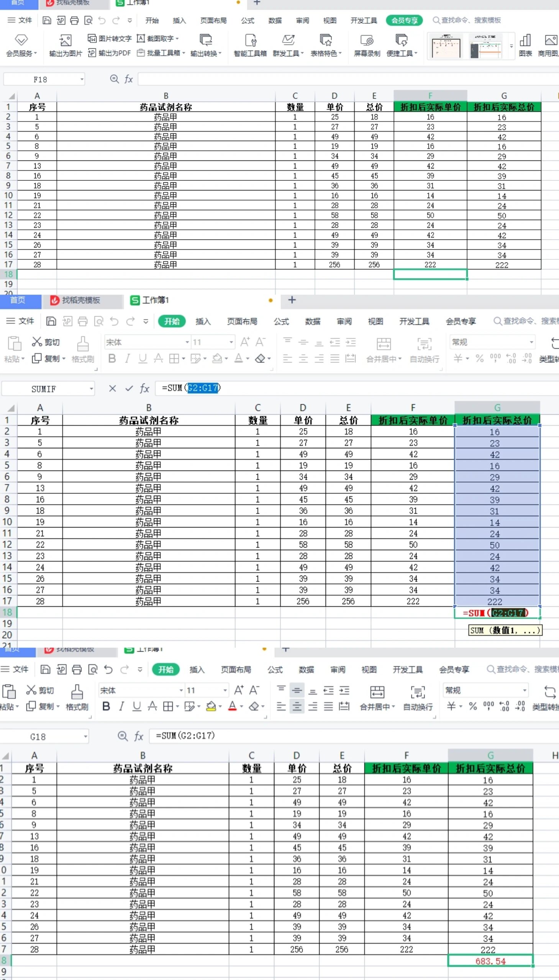Image resolution: width=559 pixels, height=980 pixels.
Task: Click the magnifier icon next to the F18 name box
Action: (114, 79)
